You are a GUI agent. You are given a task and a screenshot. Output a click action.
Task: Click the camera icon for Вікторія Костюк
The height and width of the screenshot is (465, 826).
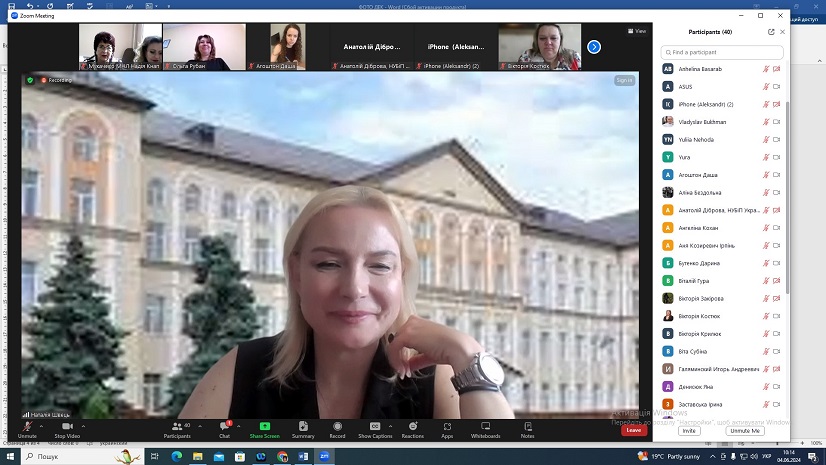776,316
